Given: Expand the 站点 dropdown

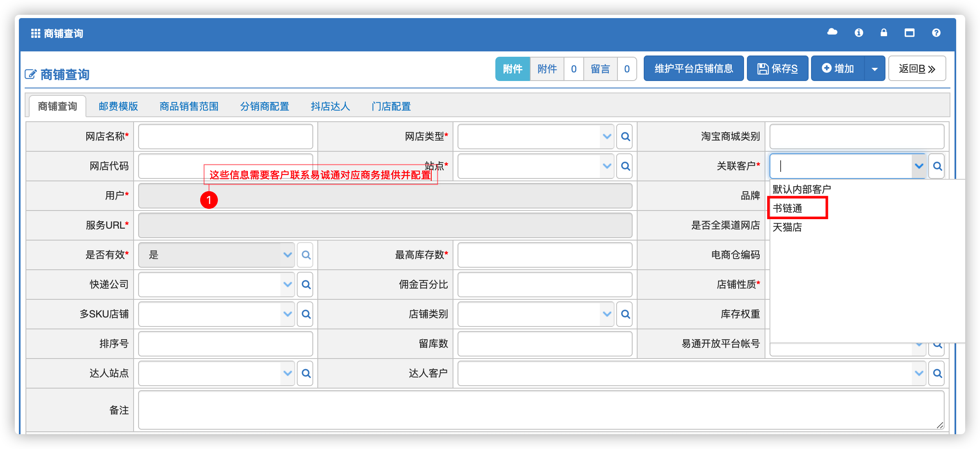Looking at the screenshot, I should point(607,166).
